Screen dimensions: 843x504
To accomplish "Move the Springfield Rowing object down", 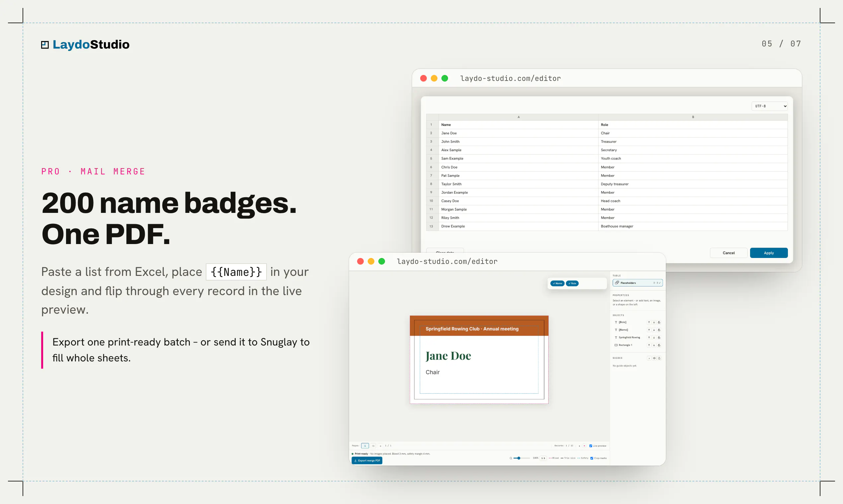I will pyautogui.click(x=654, y=338).
